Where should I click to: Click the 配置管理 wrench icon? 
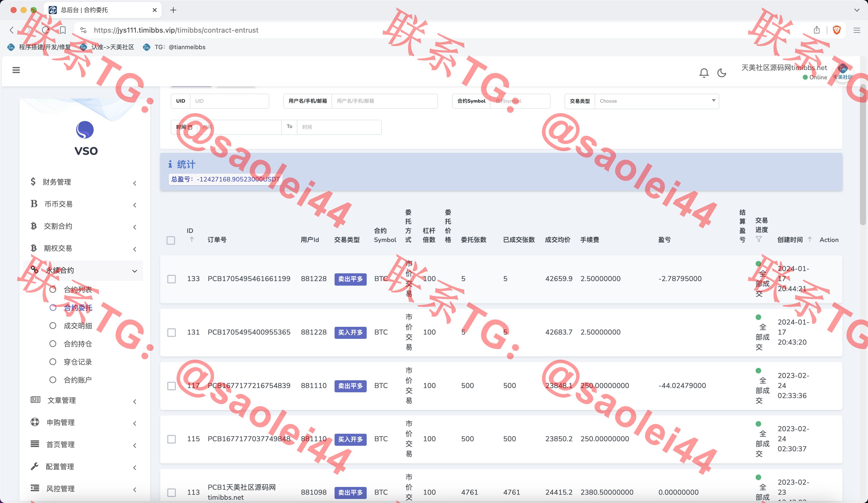pos(34,467)
